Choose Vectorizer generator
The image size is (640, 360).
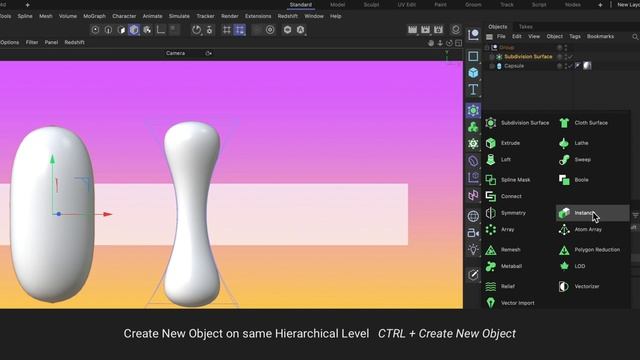(579, 286)
